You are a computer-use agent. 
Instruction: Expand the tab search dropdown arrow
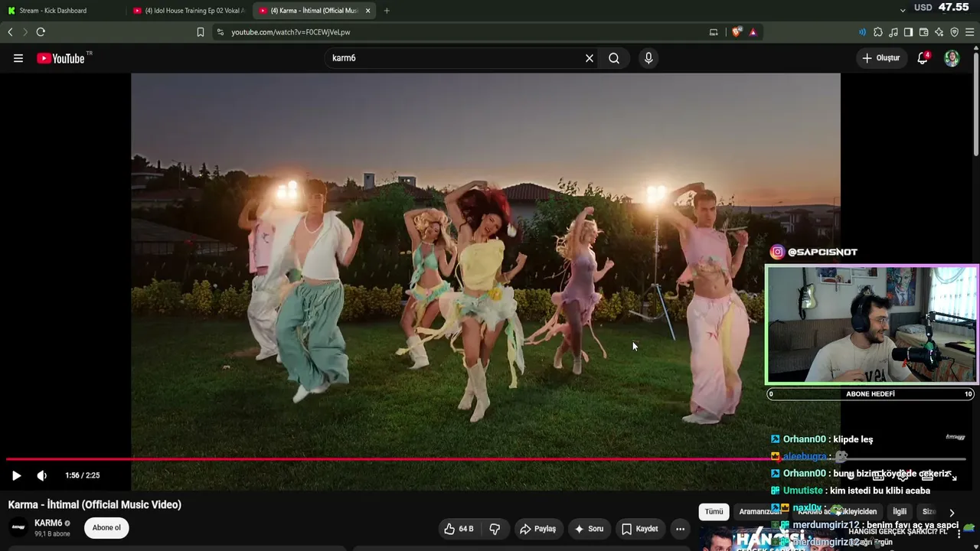[x=903, y=10]
